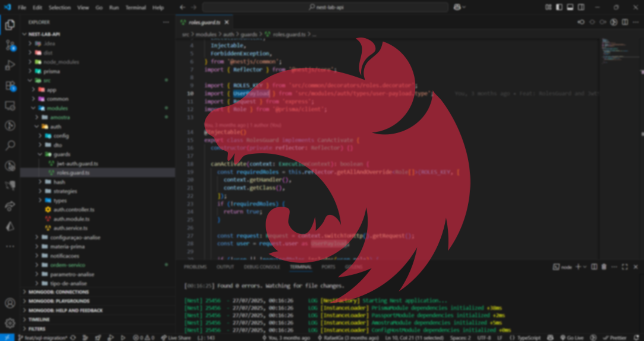Open the Source Control view

[x=10, y=45]
